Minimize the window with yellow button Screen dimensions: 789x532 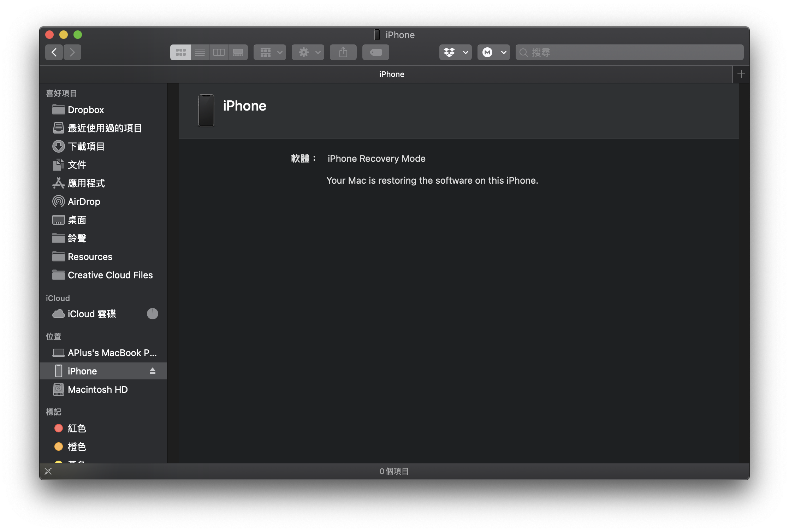tap(64, 35)
